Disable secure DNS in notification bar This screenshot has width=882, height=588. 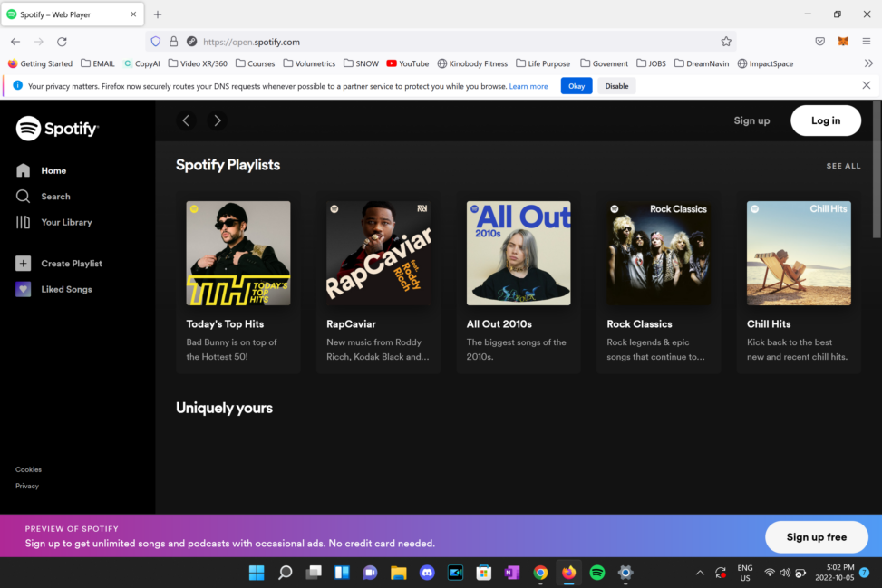coord(616,86)
